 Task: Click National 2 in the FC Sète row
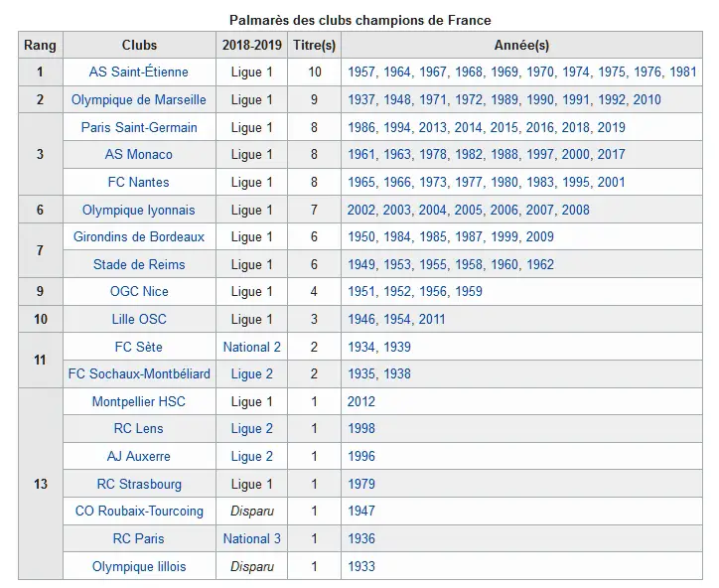(251, 347)
